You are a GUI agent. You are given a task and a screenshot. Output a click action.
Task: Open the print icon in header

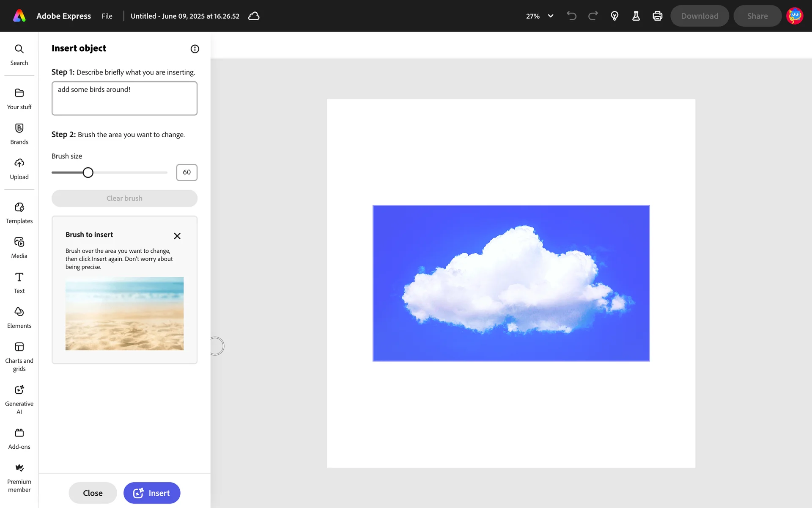click(657, 16)
